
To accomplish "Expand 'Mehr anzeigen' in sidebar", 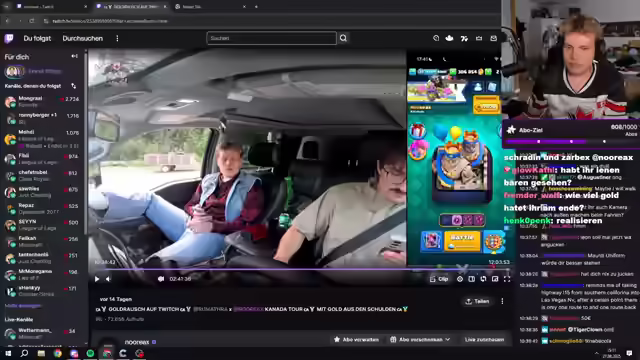I will pos(23,306).
